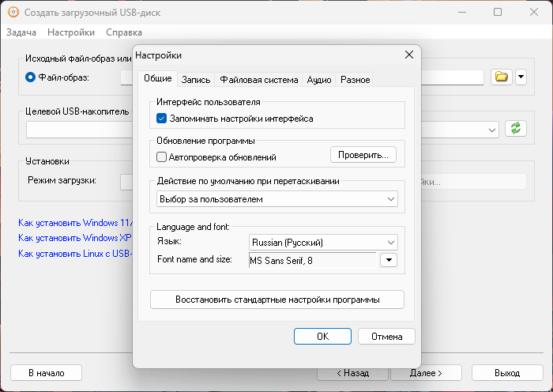Open the "Аудио" tab
This screenshot has width=553, height=392.
pyautogui.click(x=319, y=80)
